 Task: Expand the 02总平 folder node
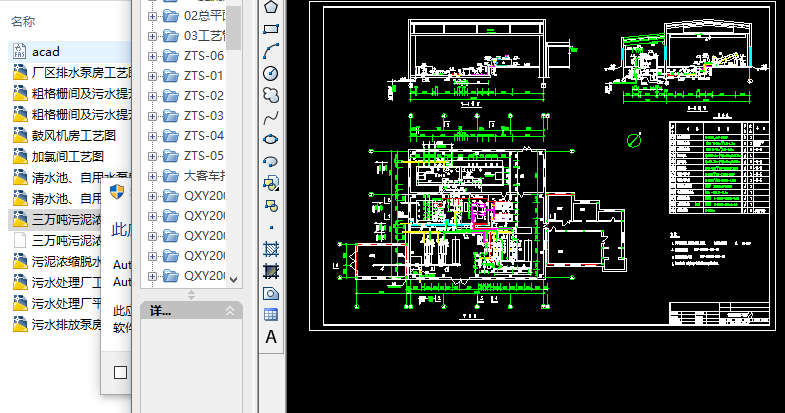coord(152,16)
